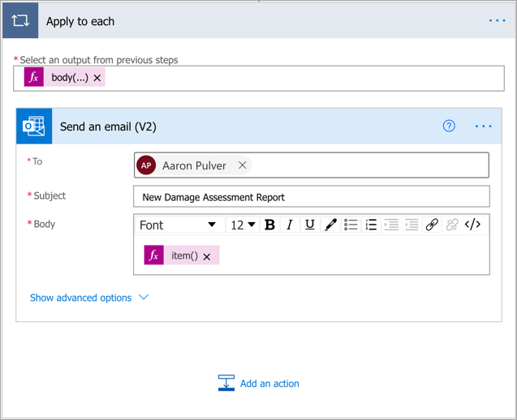Open the Font family dropdown
Image resolution: width=517 pixels, height=420 pixels.
[179, 225]
